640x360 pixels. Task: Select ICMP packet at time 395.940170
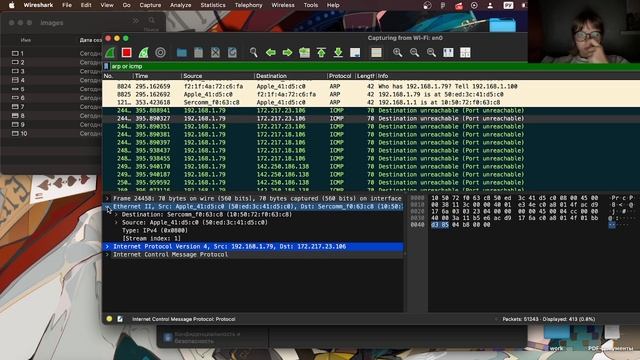[371, 167]
